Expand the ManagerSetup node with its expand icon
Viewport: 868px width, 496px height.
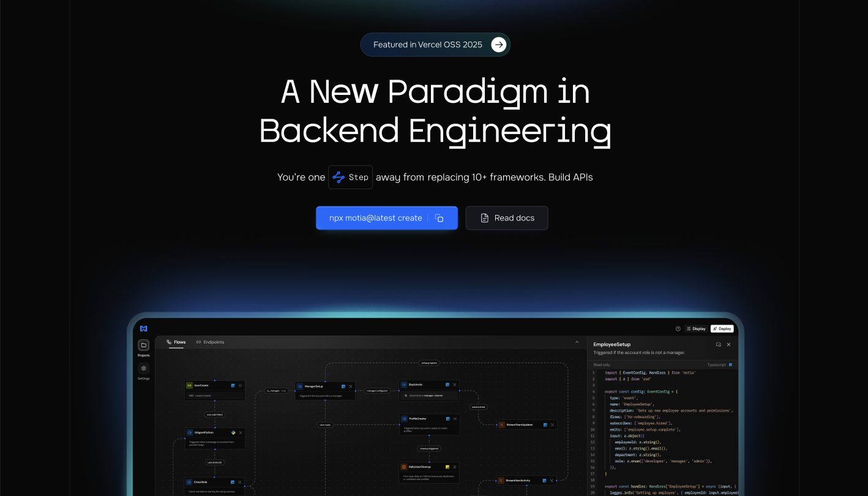(x=351, y=386)
